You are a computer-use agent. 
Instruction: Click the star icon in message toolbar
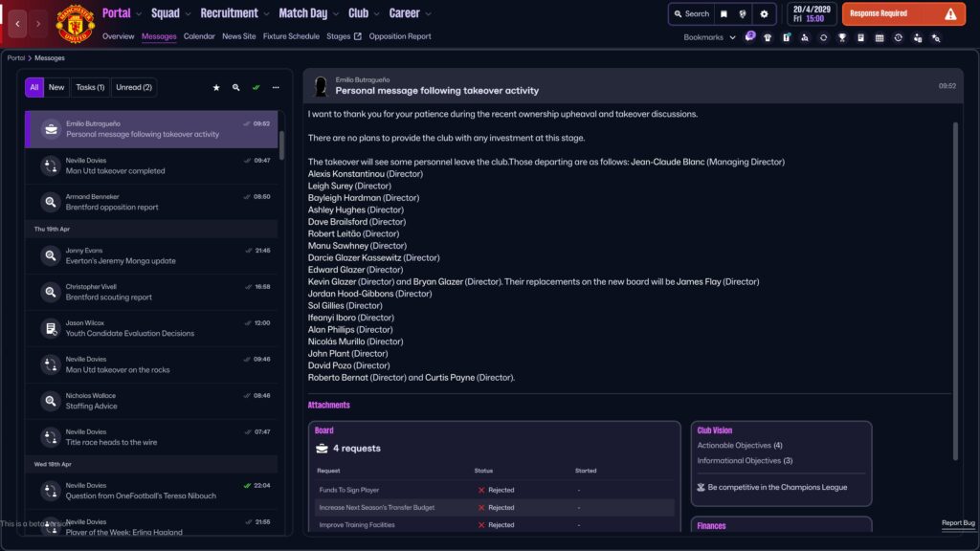click(x=216, y=87)
